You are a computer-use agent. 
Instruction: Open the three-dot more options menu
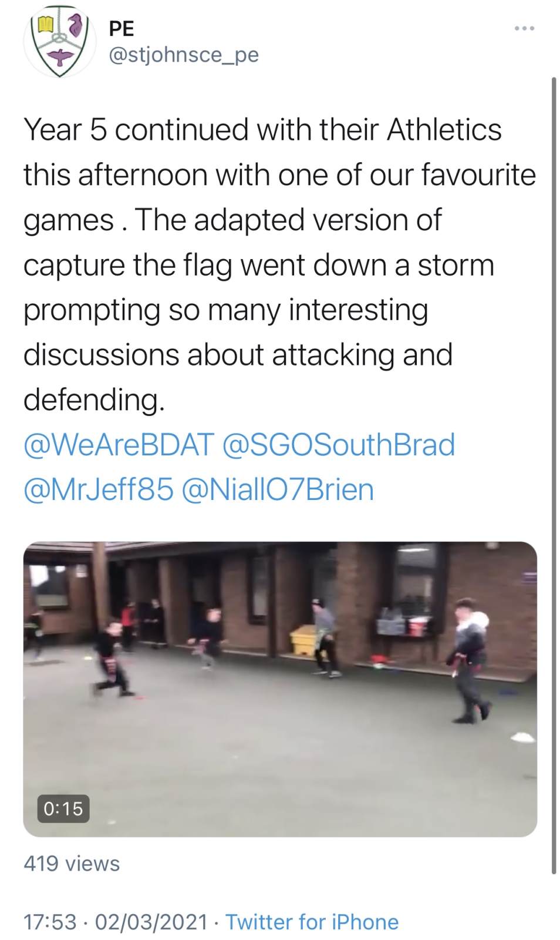click(x=524, y=28)
